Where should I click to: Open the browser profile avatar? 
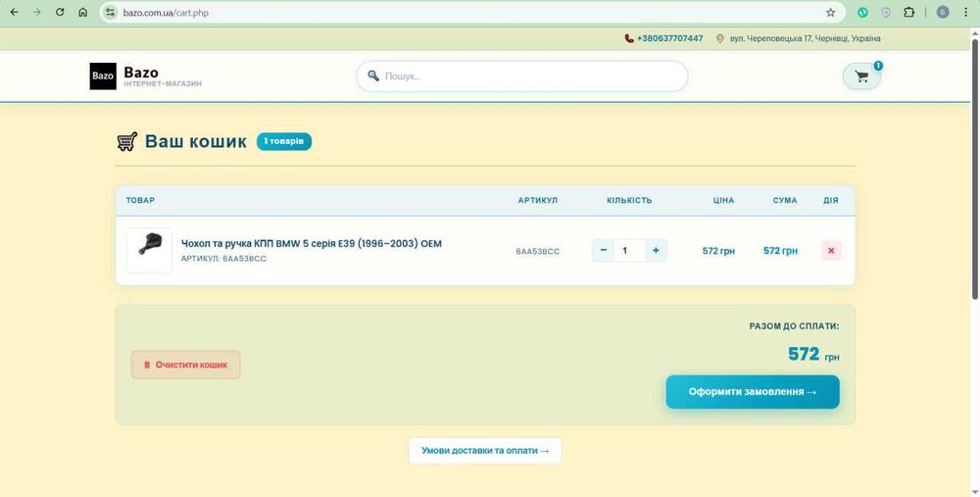(x=943, y=12)
